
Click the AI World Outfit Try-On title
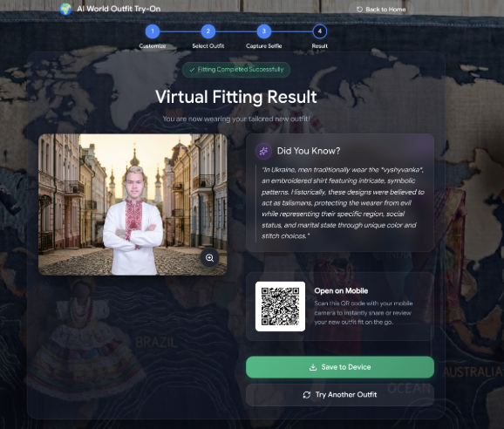pyautogui.click(x=119, y=9)
